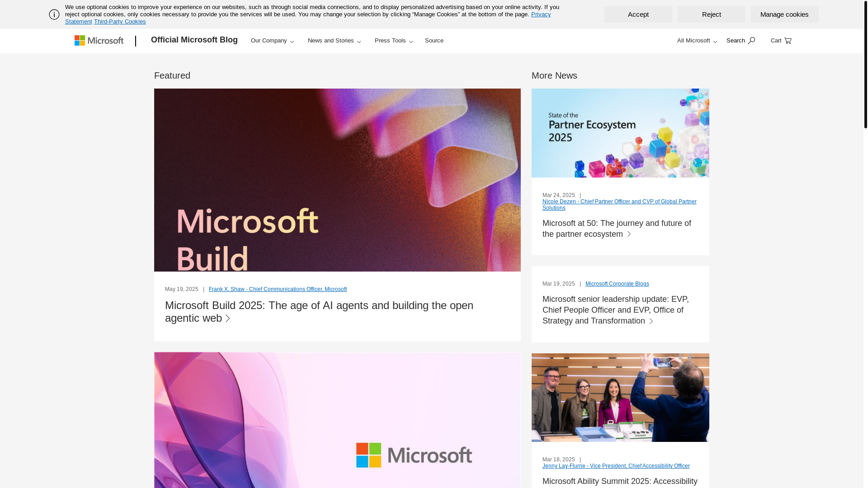Open the shopping cart icon
The width and height of the screenshot is (868, 488).
[788, 41]
